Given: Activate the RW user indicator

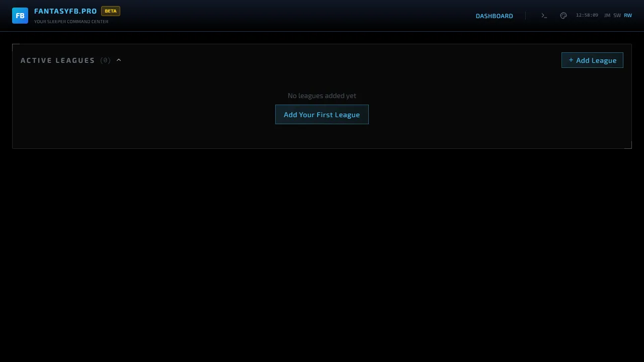Looking at the screenshot, I should coord(627,15).
